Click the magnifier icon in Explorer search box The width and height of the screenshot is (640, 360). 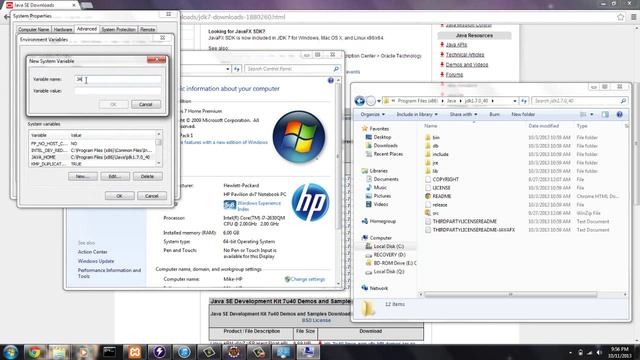[x=623, y=101]
